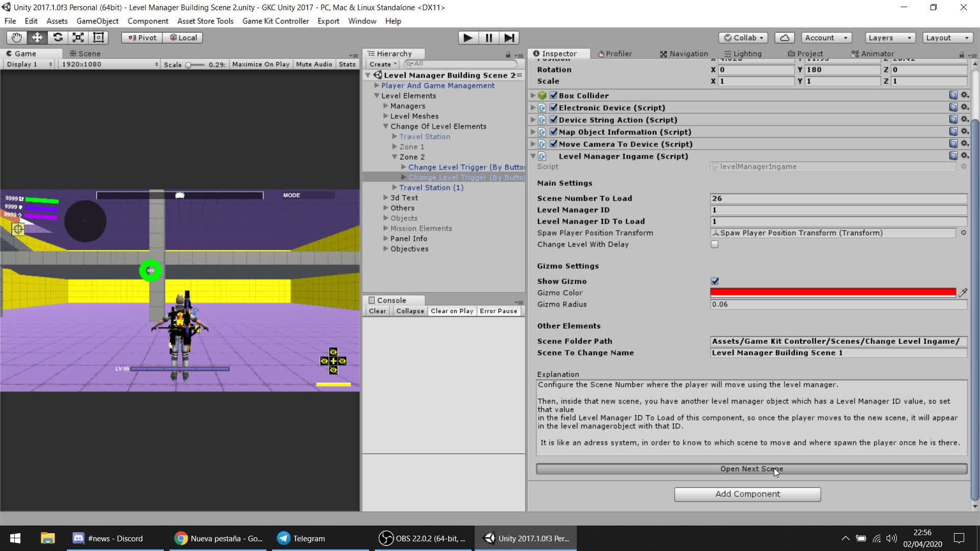Collapse Level Manager Ingame script component
980x551 pixels.
[533, 156]
